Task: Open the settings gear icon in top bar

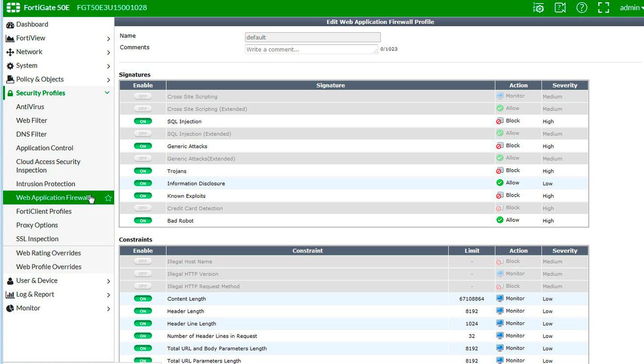Action: pyautogui.click(x=538, y=8)
